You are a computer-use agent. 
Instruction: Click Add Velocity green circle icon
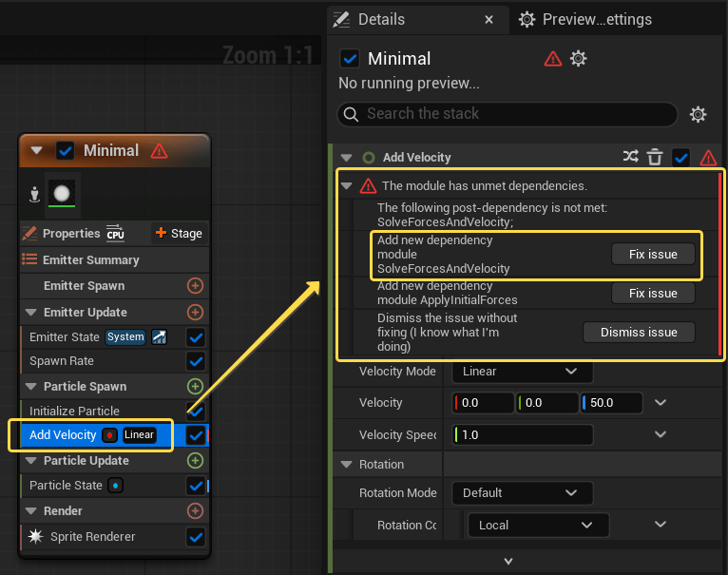point(369,158)
